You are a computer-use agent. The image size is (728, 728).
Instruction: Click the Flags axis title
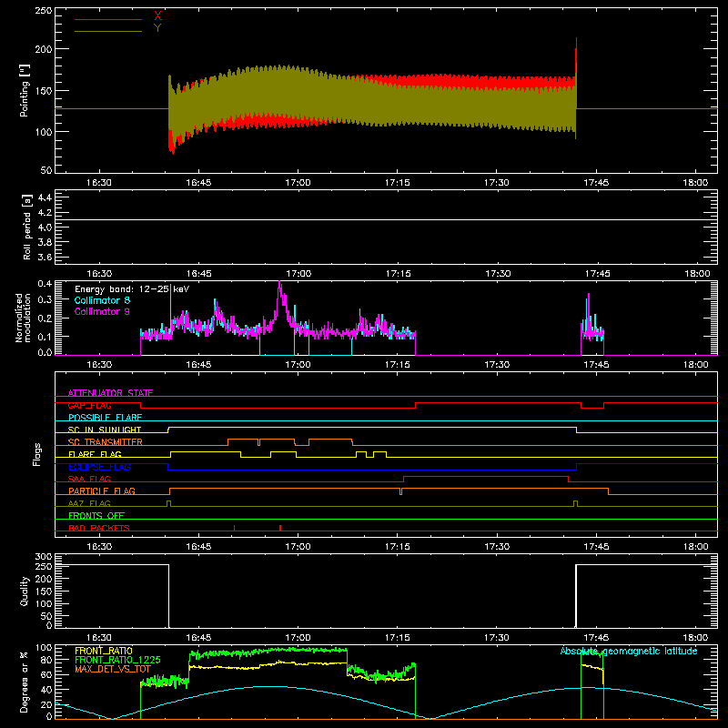36,454
